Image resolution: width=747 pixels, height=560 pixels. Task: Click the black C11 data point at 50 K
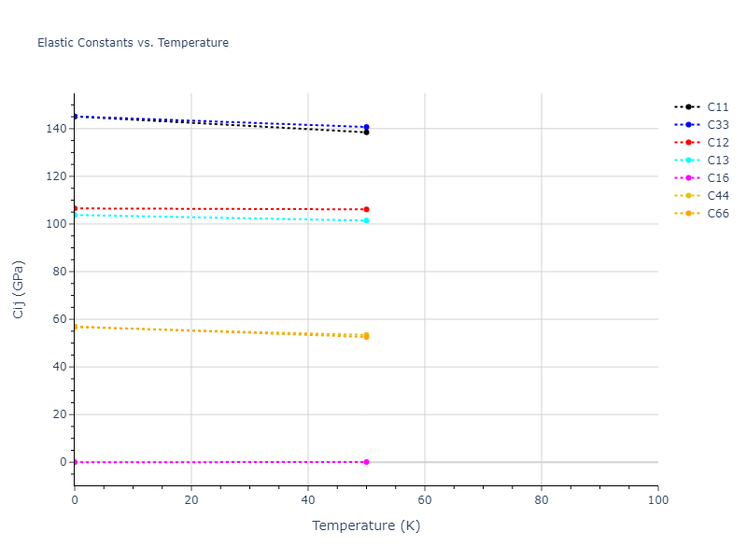[366, 133]
